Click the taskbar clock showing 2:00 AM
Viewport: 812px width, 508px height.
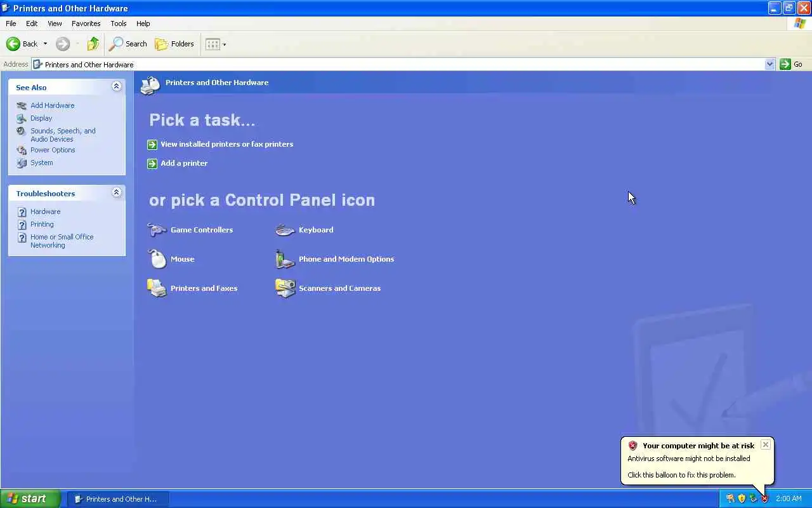click(789, 498)
